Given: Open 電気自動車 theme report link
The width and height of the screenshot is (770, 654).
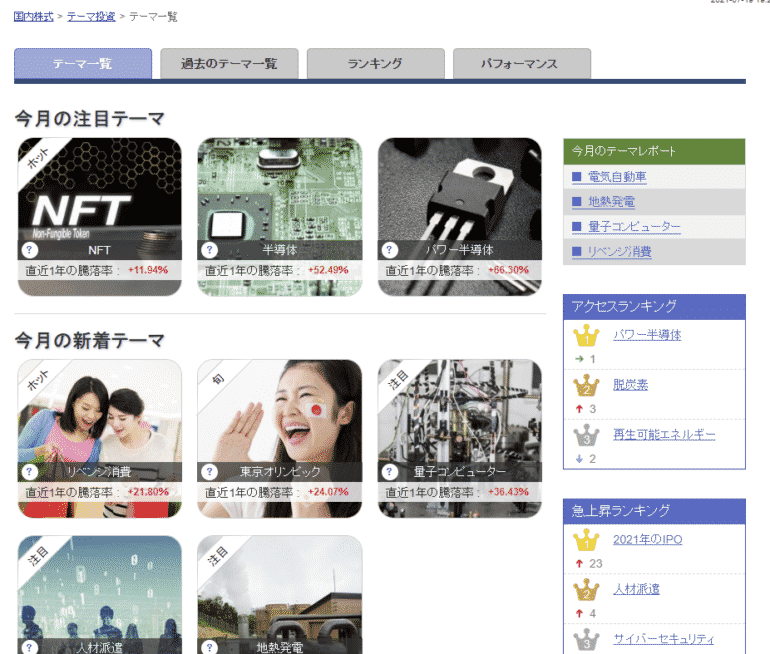Looking at the screenshot, I should click(617, 177).
